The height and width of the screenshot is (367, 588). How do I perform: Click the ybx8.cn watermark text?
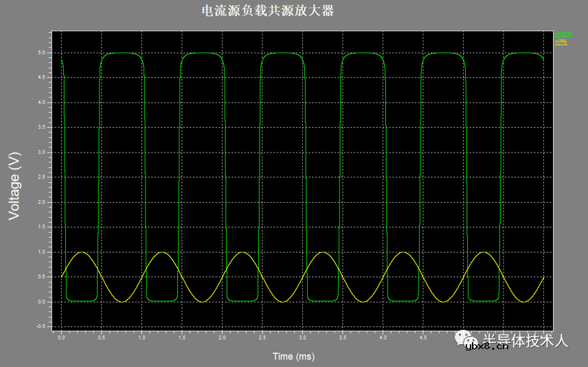coord(486,346)
